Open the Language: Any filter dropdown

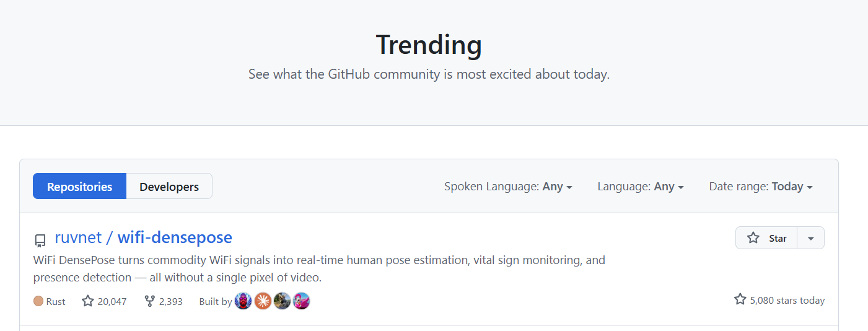pos(641,187)
